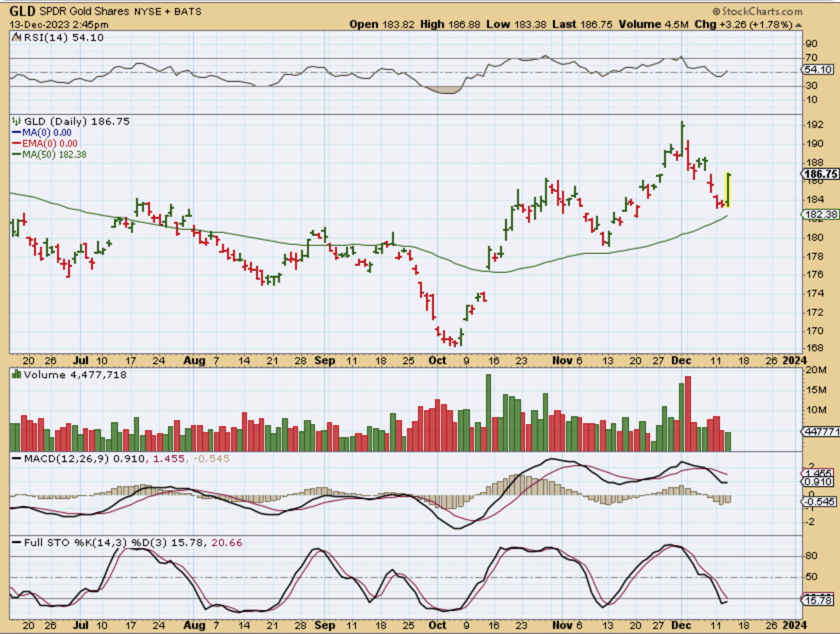Click the EMA(0) 0.00 legend text
Viewport: 840px width, 634px height.
(x=50, y=144)
